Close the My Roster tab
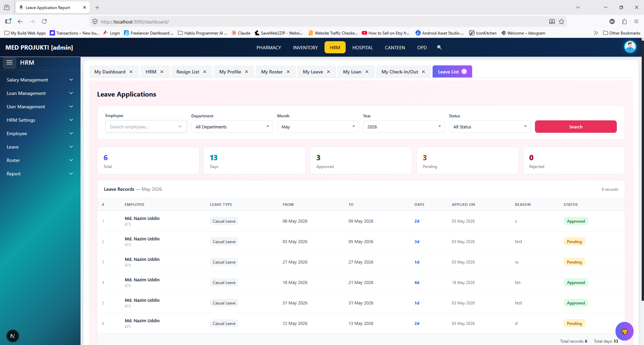 click(288, 72)
